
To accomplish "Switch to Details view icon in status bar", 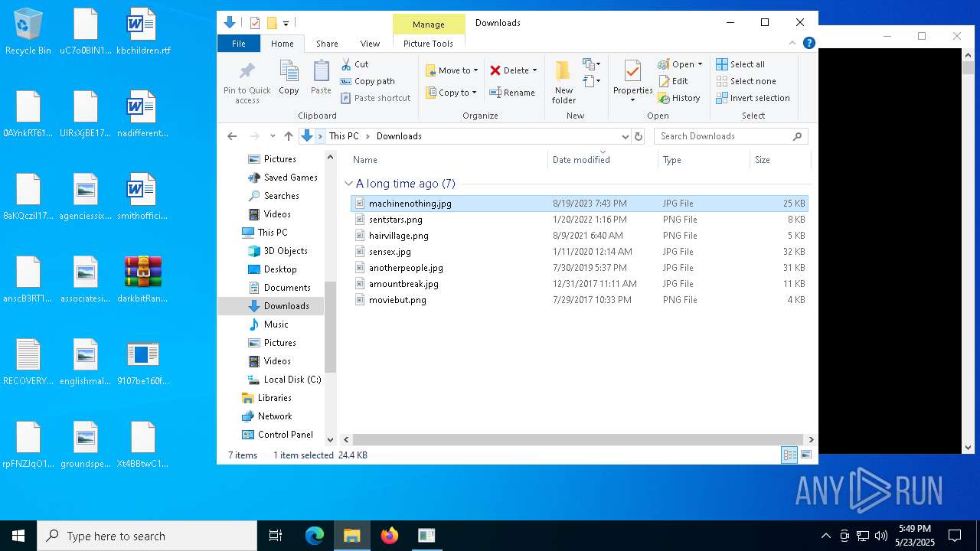I will 789,455.
